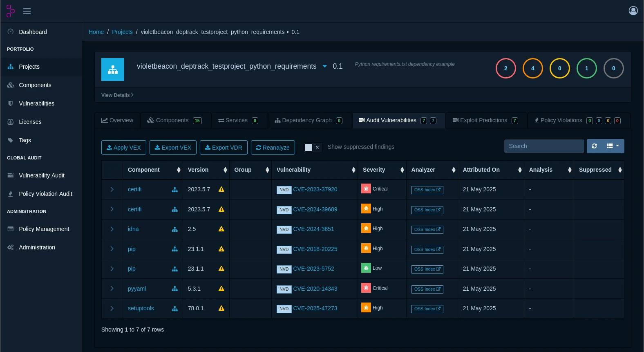Expand the setuptools CVE-2025-47273 row

[x=112, y=308]
